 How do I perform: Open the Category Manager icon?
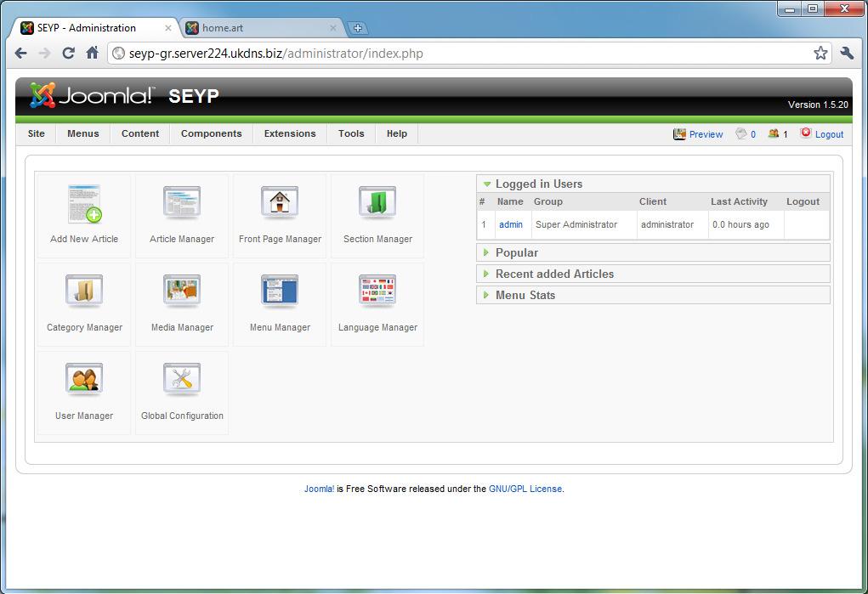[x=84, y=291]
